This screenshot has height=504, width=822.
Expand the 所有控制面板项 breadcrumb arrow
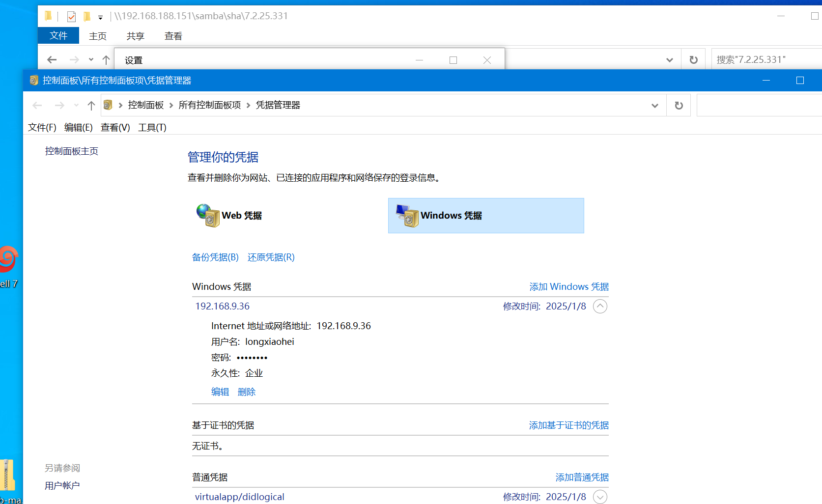pyautogui.click(x=248, y=105)
